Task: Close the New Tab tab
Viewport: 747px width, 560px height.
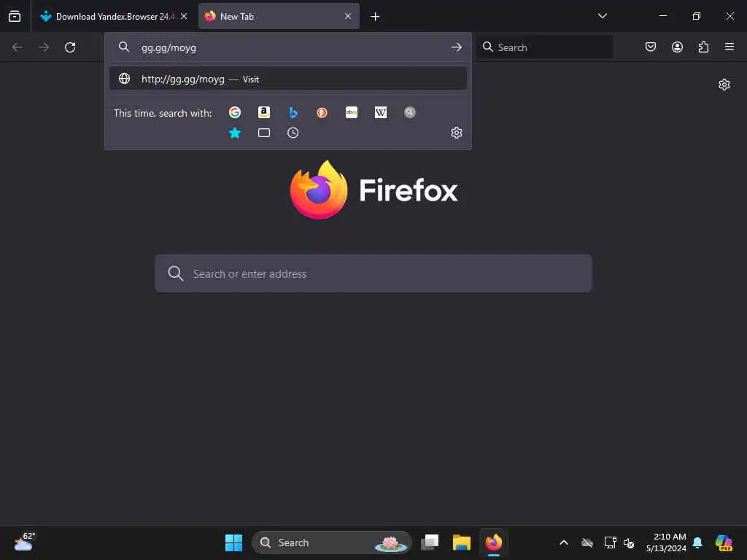Action: click(x=348, y=16)
